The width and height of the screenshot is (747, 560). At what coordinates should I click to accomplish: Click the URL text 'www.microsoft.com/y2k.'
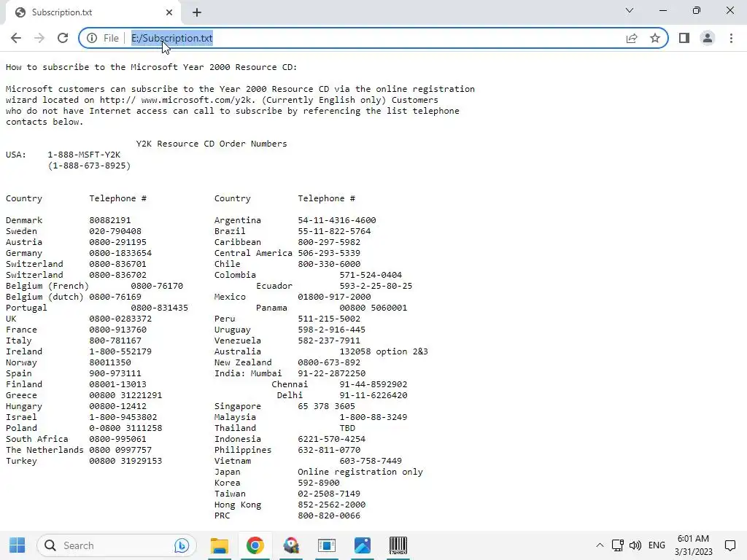coord(198,100)
